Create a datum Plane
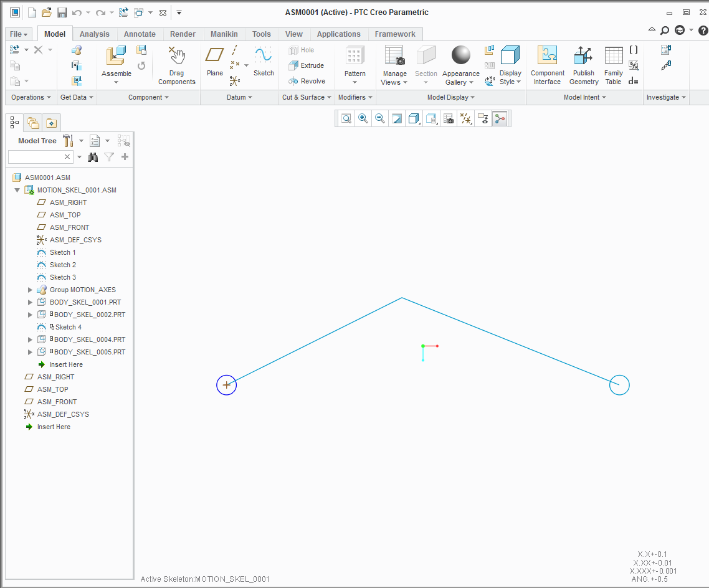This screenshot has height=588, width=709. pos(215,61)
